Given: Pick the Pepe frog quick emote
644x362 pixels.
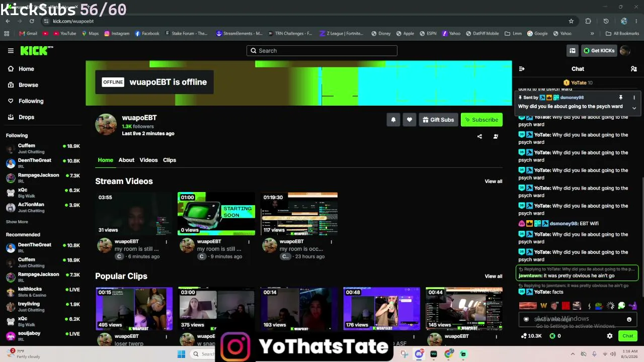Looking at the screenshot, I should tap(599, 306).
